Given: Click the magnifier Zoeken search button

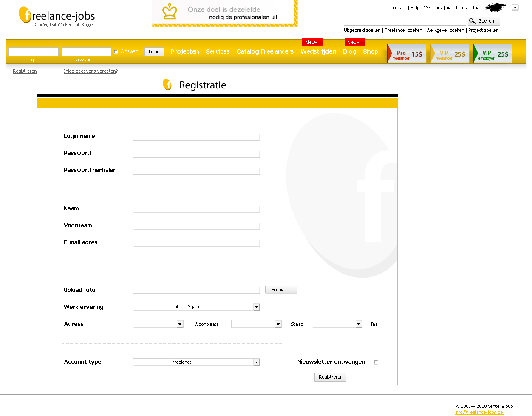Looking at the screenshot, I should 484,21.
